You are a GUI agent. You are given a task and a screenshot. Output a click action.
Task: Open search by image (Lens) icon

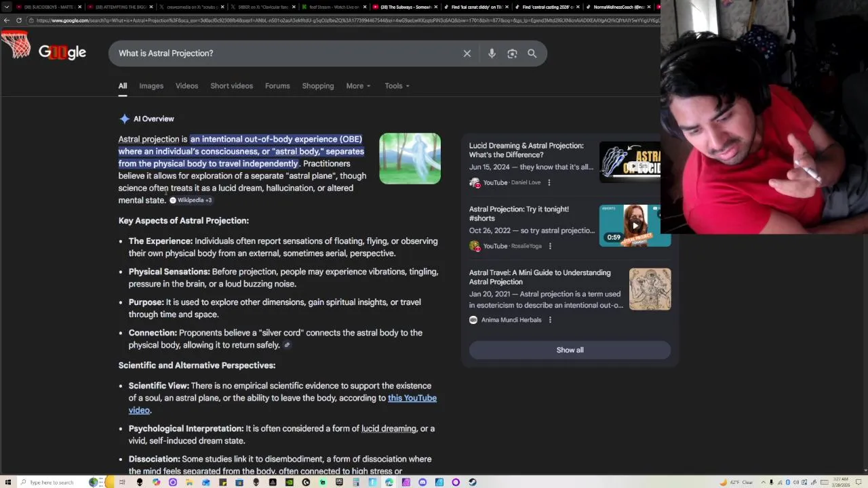tap(512, 54)
